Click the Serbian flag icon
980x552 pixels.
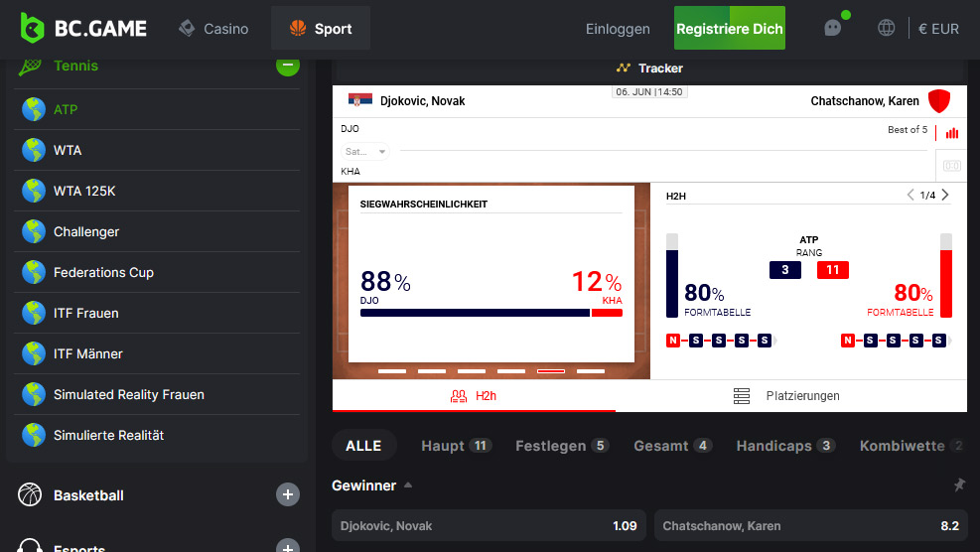pos(360,100)
